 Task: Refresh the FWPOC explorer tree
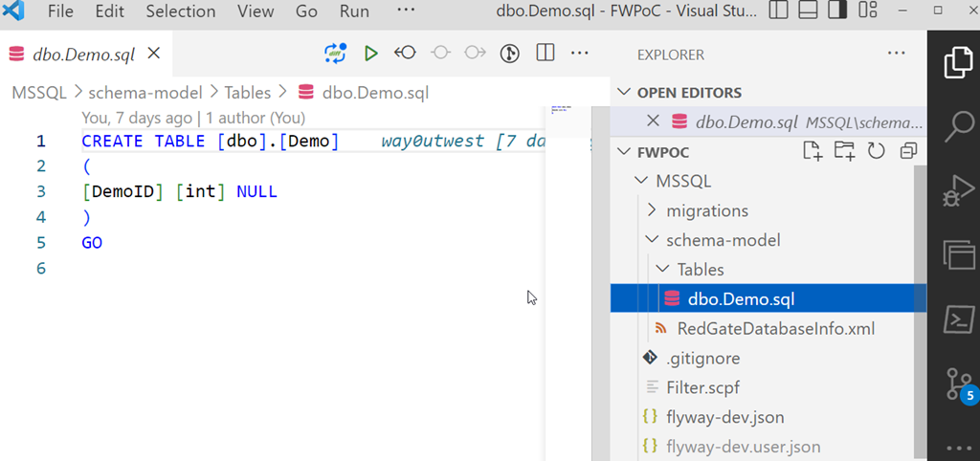tap(876, 151)
